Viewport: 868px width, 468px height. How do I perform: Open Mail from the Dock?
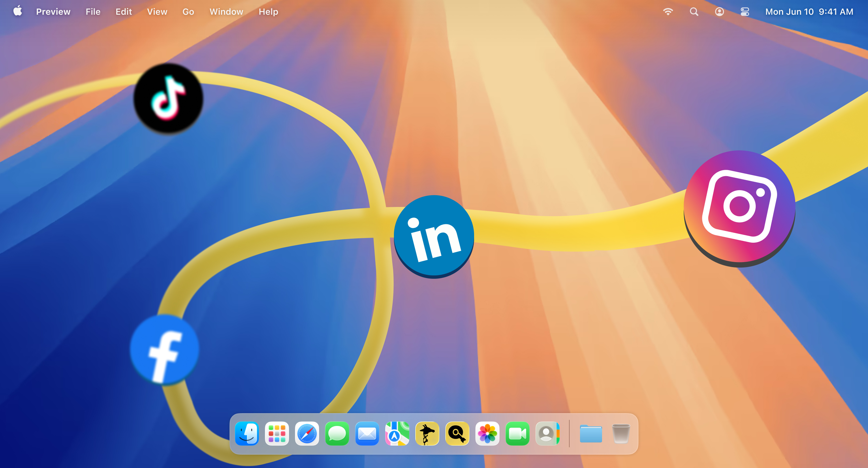[x=367, y=434]
